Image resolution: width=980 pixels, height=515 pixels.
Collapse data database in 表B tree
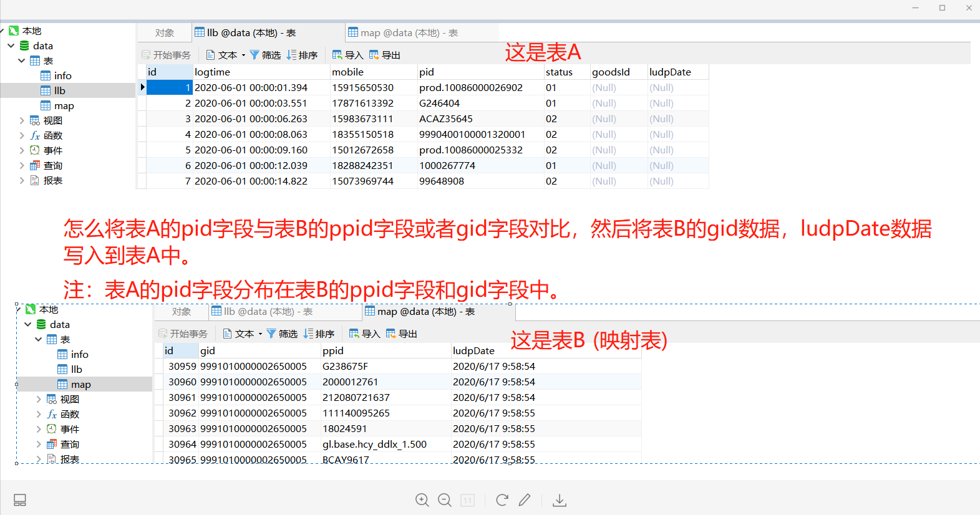pyautogui.click(x=28, y=324)
